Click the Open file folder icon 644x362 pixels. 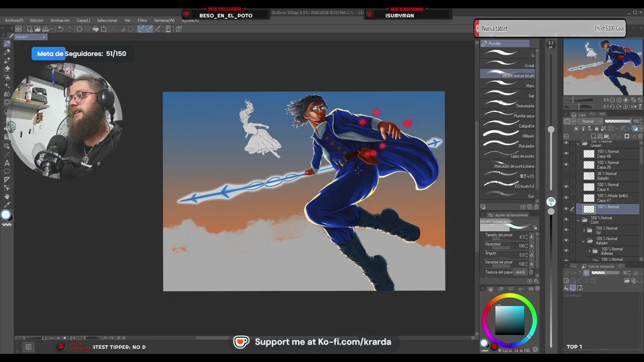click(38, 29)
